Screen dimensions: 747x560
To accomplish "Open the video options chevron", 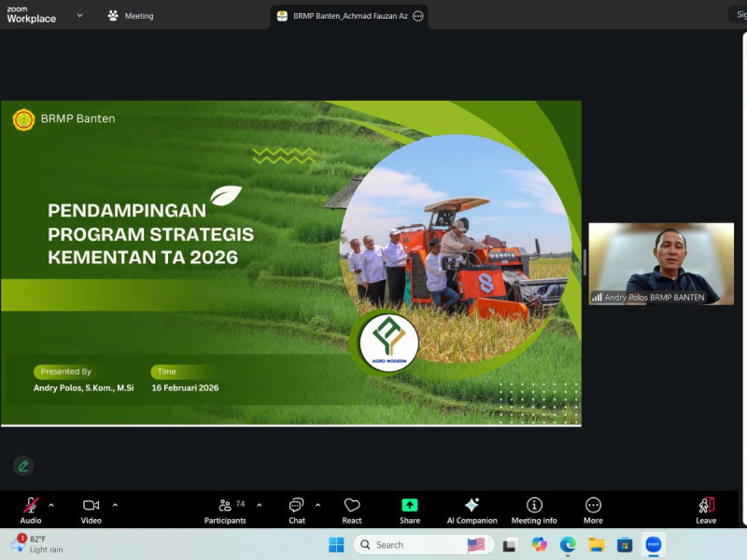I will point(115,505).
